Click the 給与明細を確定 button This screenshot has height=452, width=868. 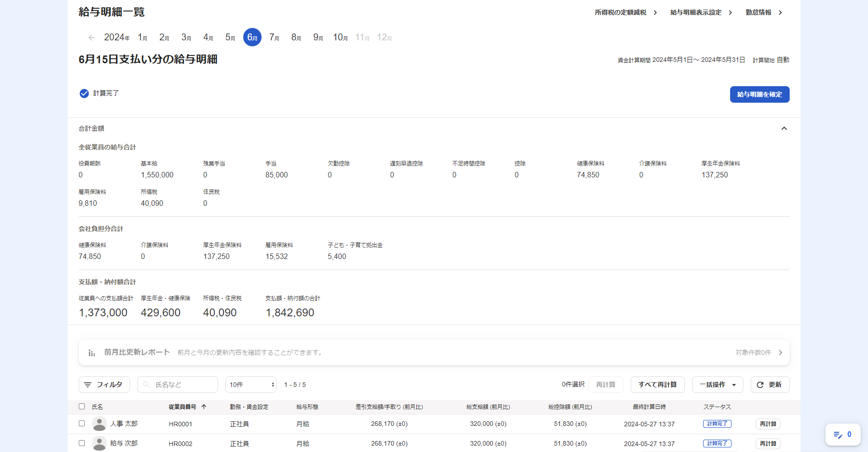[x=759, y=94]
